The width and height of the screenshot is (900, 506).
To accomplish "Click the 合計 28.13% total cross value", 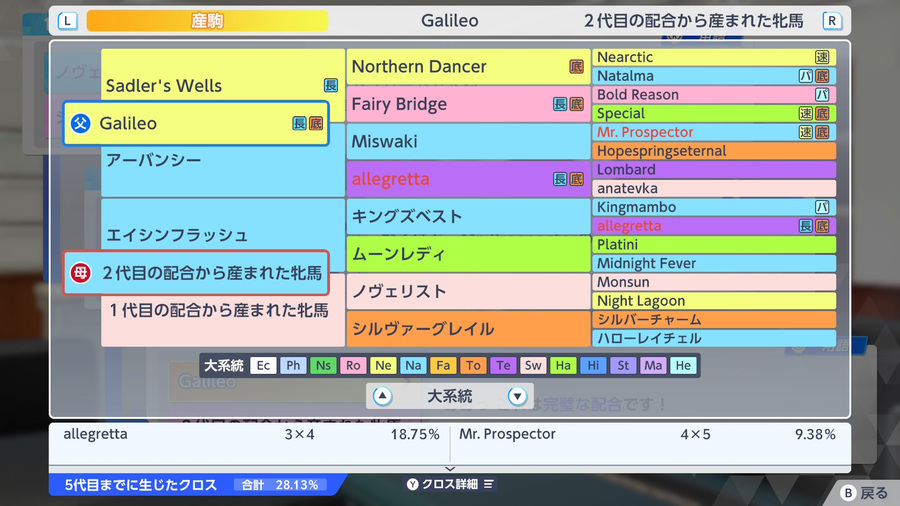I will click(280, 485).
